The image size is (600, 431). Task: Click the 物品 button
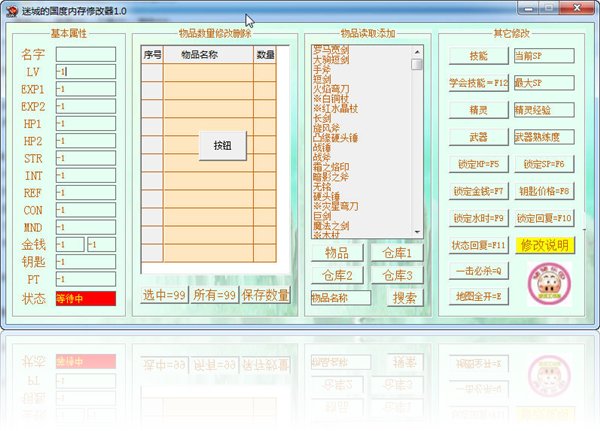pyautogui.click(x=337, y=253)
